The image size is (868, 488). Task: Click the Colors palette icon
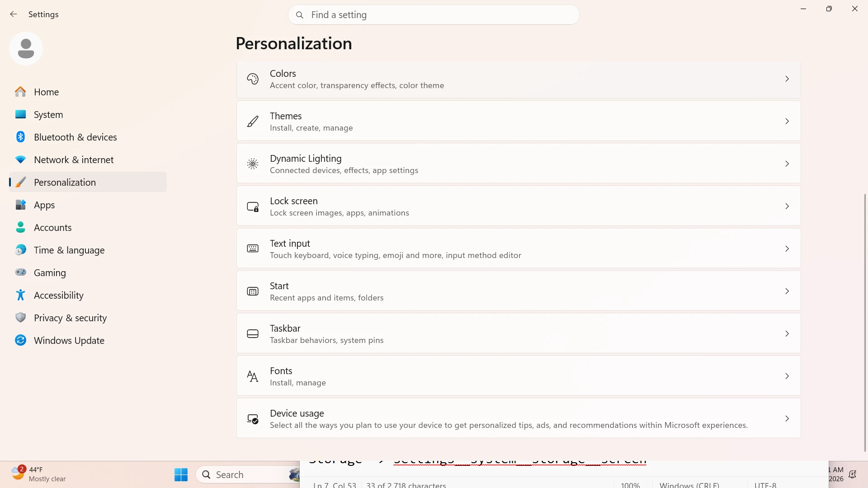(253, 79)
